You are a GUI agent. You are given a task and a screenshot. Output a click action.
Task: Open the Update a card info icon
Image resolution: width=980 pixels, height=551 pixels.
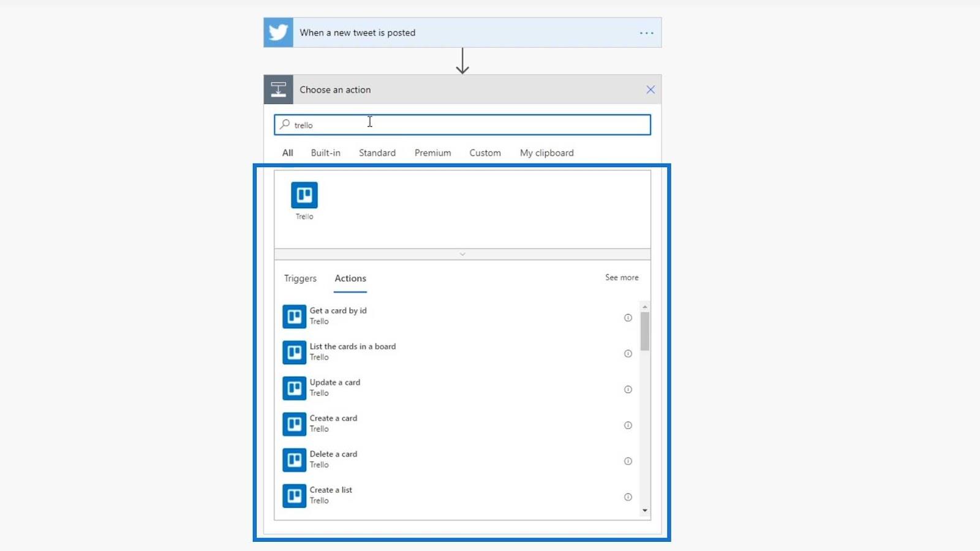(628, 389)
